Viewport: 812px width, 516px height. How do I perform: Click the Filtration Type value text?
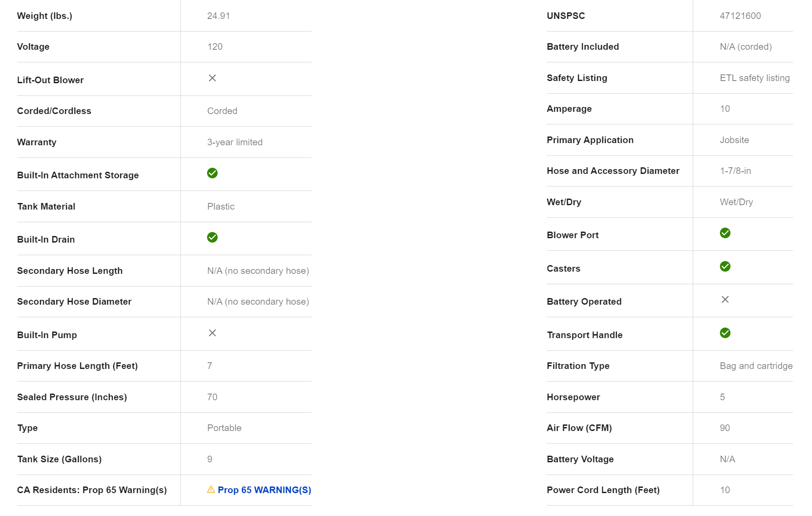[756, 366]
